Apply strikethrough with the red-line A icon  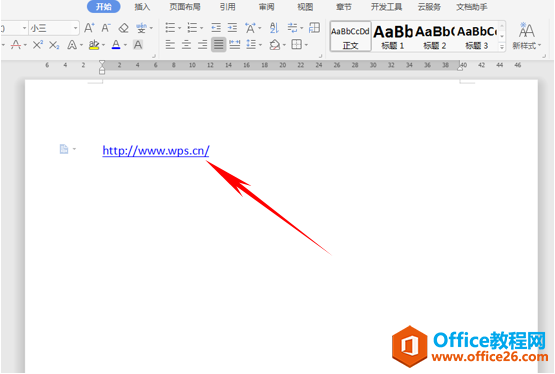[x=16, y=45]
